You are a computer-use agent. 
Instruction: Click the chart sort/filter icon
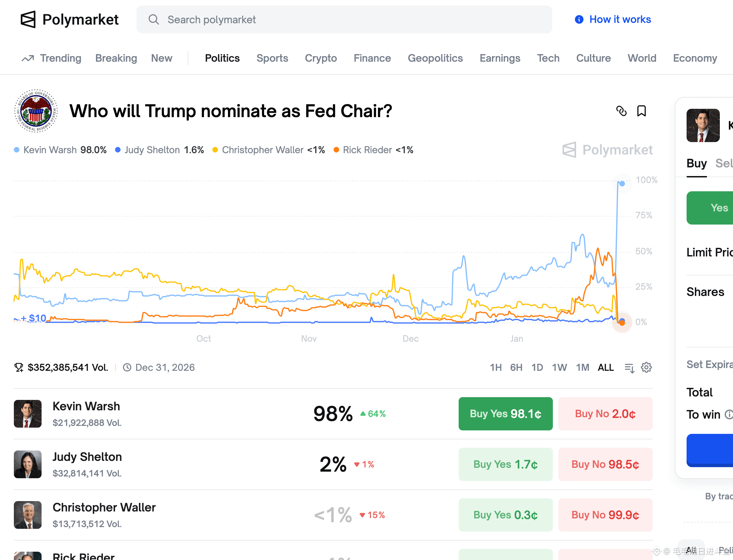629,368
